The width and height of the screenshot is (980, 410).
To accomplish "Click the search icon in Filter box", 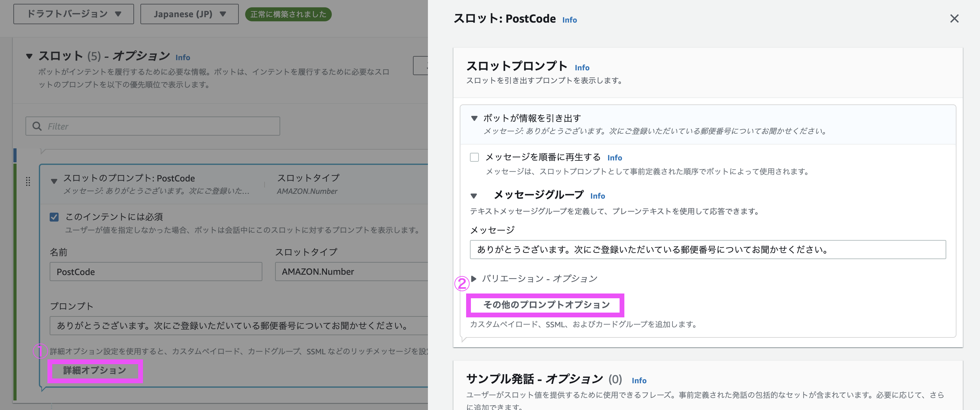I will pos(37,126).
